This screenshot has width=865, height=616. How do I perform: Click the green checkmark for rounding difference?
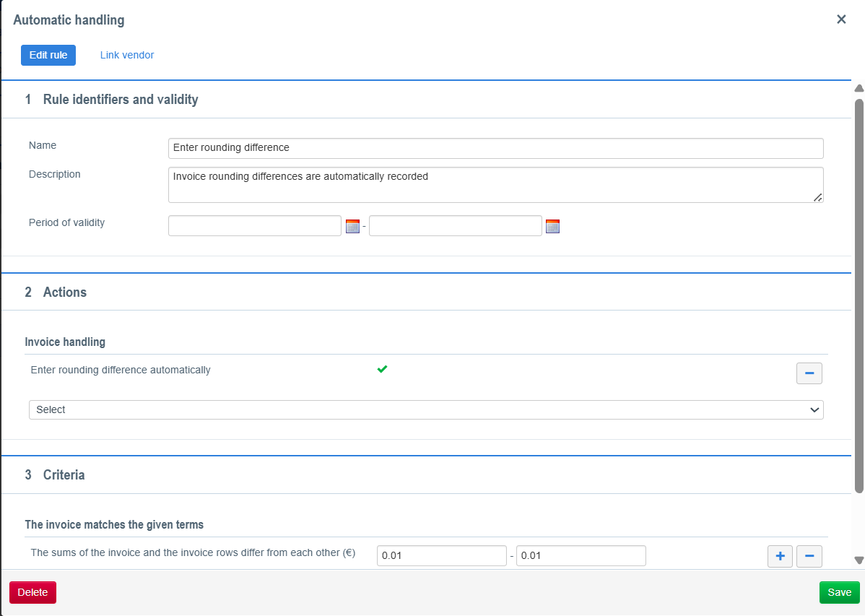383,370
